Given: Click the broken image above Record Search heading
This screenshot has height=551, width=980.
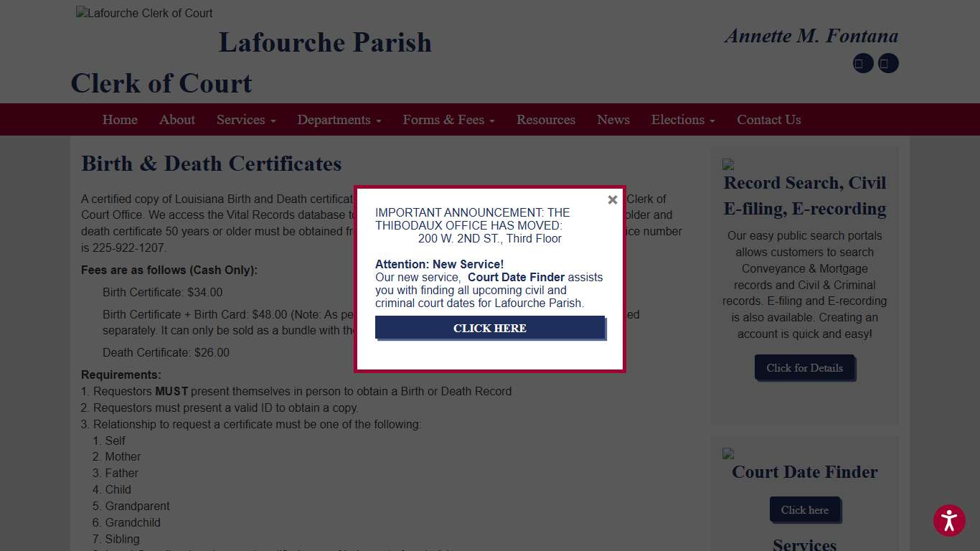Looking at the screenshot, I should 728,165.
